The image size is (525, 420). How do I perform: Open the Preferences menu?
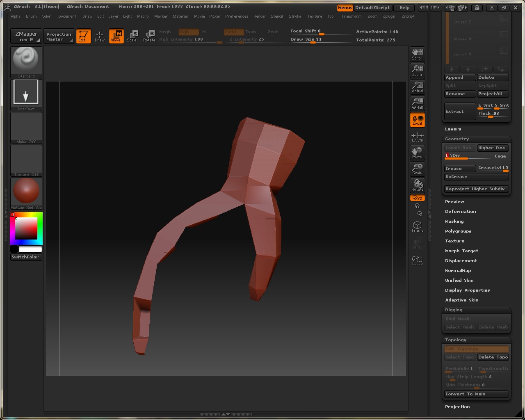click(237, 16)
